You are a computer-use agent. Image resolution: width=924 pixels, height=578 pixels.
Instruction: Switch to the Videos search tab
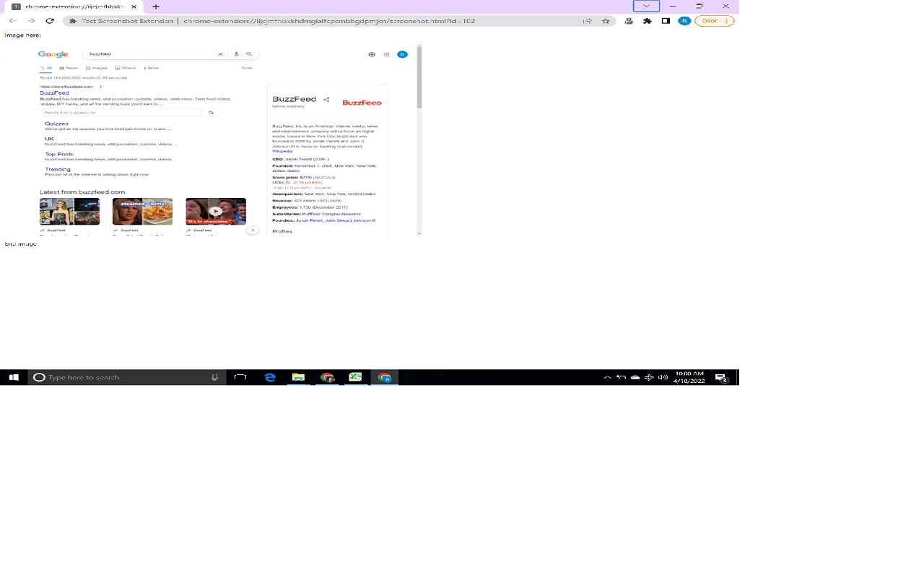click(x=126, y=68)
